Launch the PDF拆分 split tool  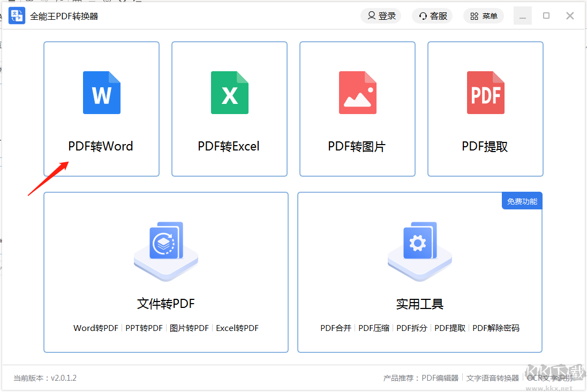pyautogui.click(x=412, y=328)
